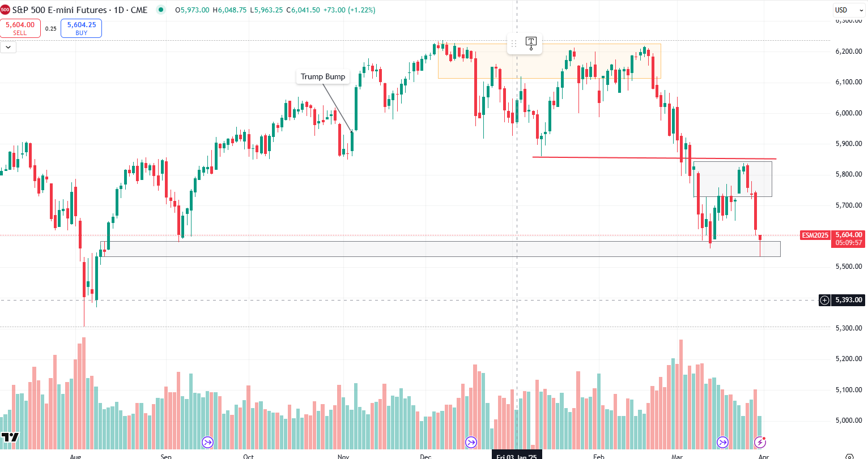Click the S&P 500 red logo icon
Screen dimensions: 868x459
[5, 10]
